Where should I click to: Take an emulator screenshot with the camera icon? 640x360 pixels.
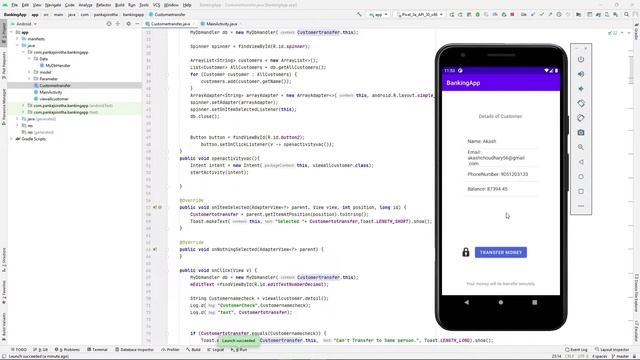pos(581,133)
